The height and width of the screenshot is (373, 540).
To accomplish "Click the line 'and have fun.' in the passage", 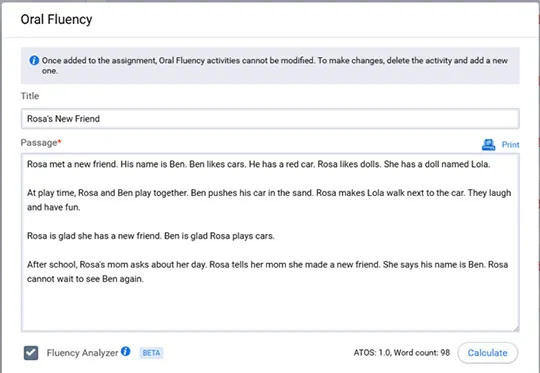I will (53, 207).
